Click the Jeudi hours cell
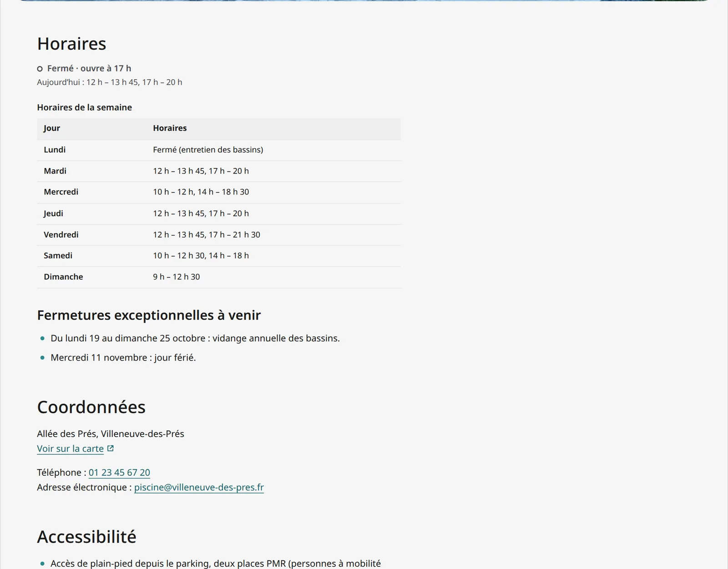 tap(201, 213)
